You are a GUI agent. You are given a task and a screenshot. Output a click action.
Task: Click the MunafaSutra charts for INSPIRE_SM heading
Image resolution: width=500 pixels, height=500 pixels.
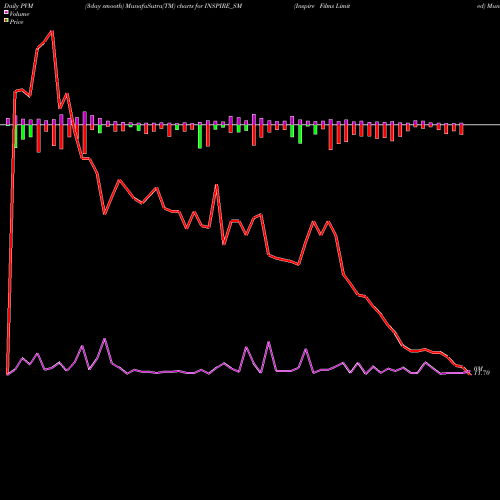point(163,6)
